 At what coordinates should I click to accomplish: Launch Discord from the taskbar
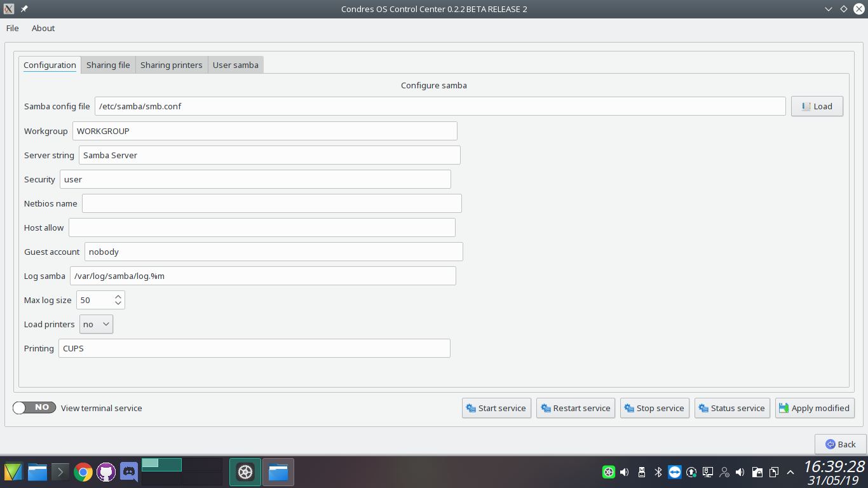click(129, 472)
